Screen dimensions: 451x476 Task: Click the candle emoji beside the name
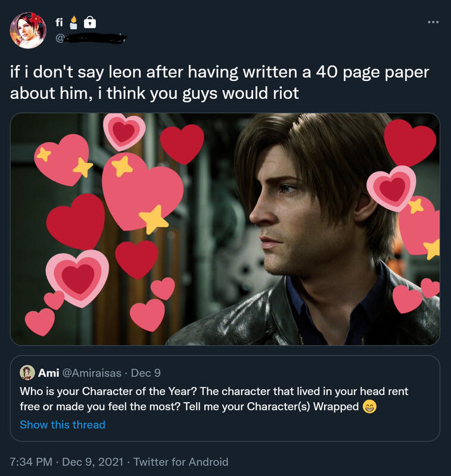pyautogui.click(x=74, y=23)
